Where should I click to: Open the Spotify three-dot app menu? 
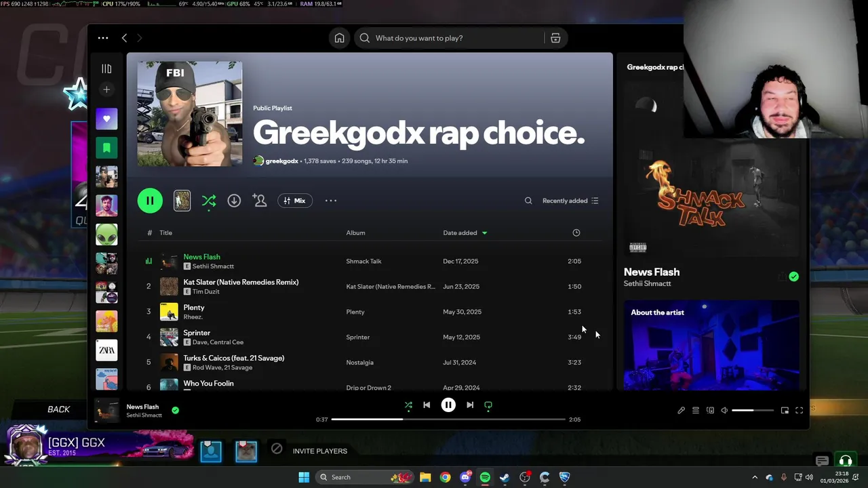(x=102, y=38)
